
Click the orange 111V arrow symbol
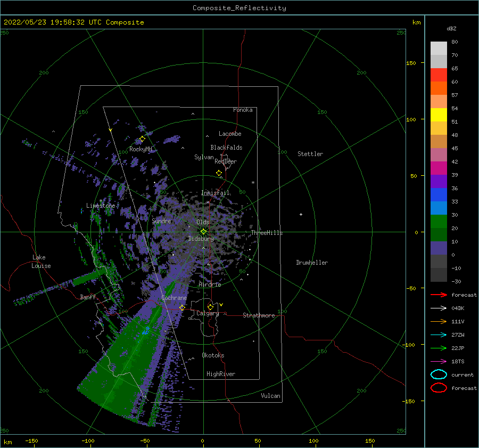tap(439, 321)
